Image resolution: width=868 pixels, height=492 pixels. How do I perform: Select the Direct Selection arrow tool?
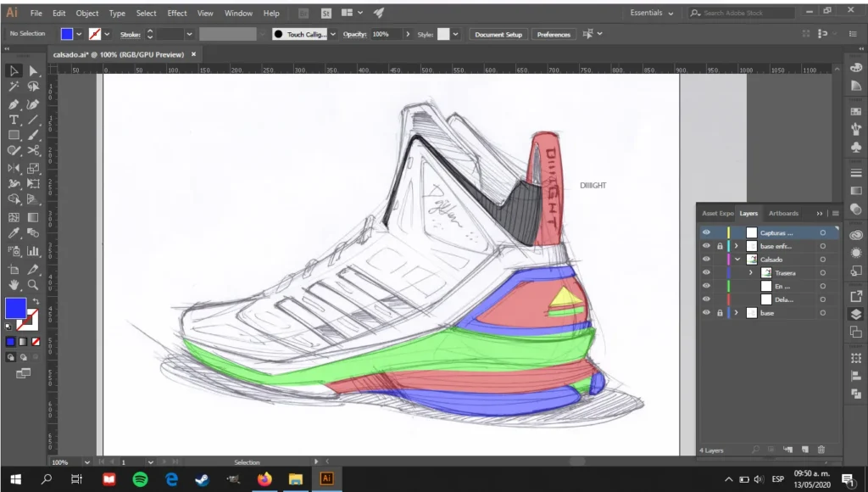pos(33,71)
